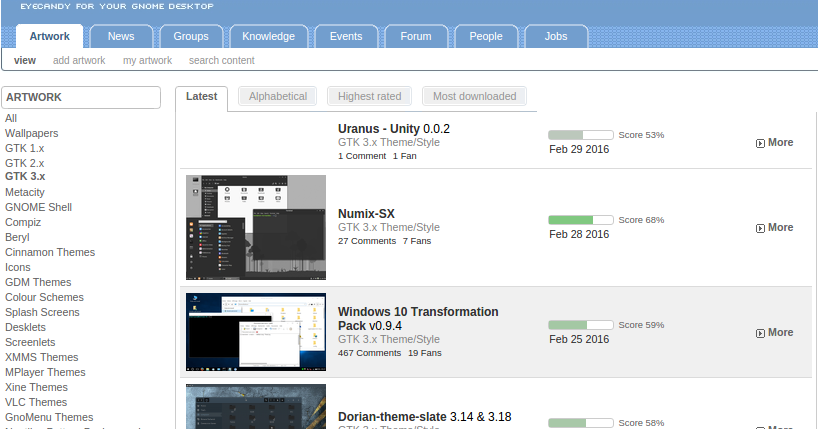Viewport: 818px width, 429px height.
Task: Sort listing by Alphabetical
Action: pyautogui.click(x=278, y=97)
